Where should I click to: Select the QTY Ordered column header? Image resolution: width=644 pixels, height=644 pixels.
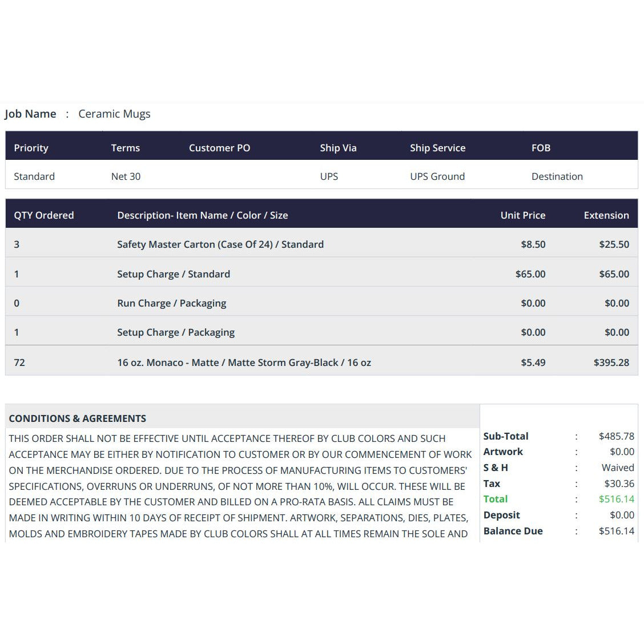click(x=44, y=215)
